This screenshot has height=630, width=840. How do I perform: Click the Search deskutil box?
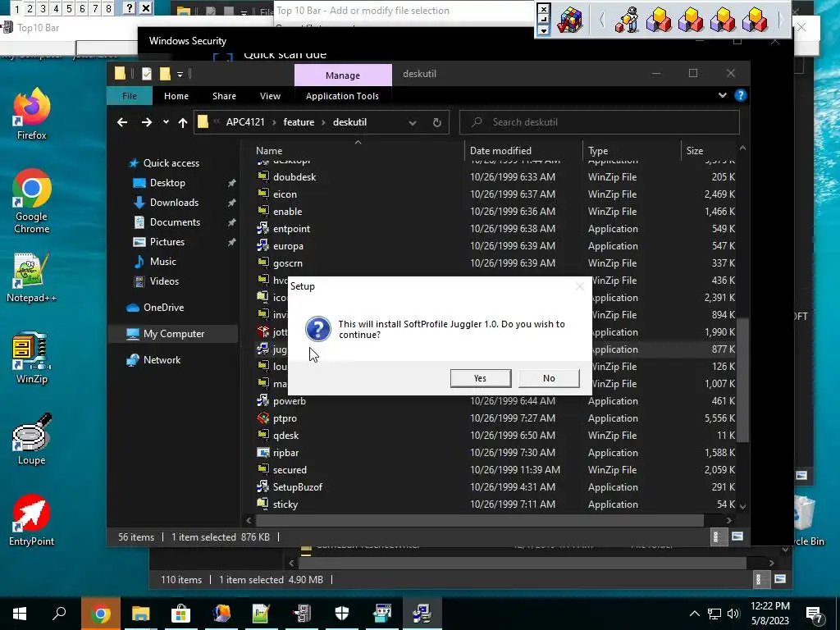(600, 122)
